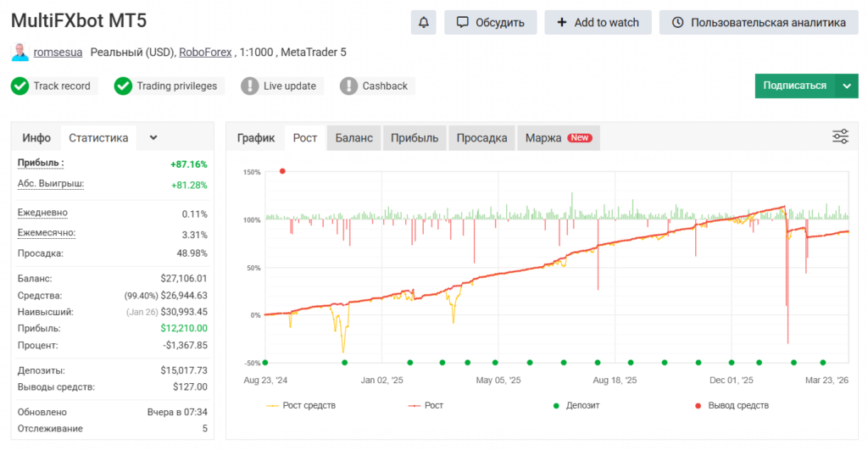Click the Обсудить button
The height and width of the screenshot is (450, 868).
pos(491,22)
